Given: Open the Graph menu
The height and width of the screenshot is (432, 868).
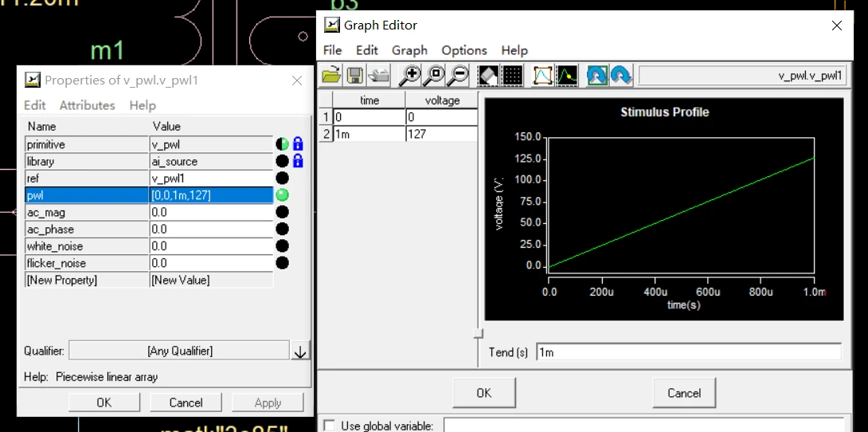Looking at the screenshot, I should [x=409, y=50].
